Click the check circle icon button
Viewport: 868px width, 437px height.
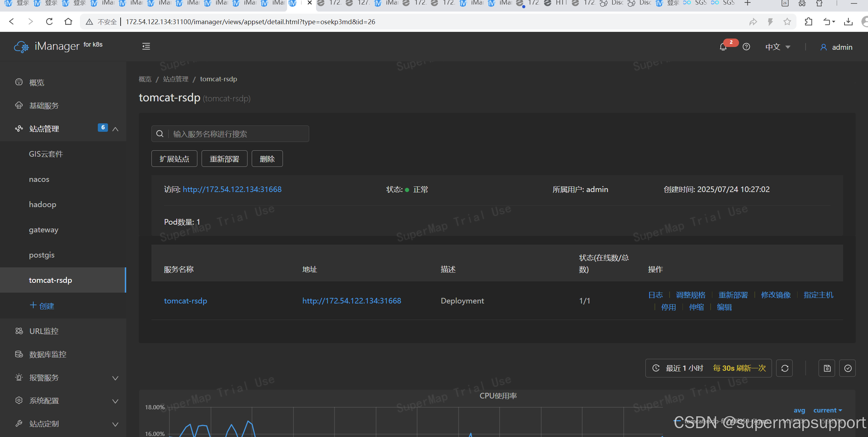848,368
